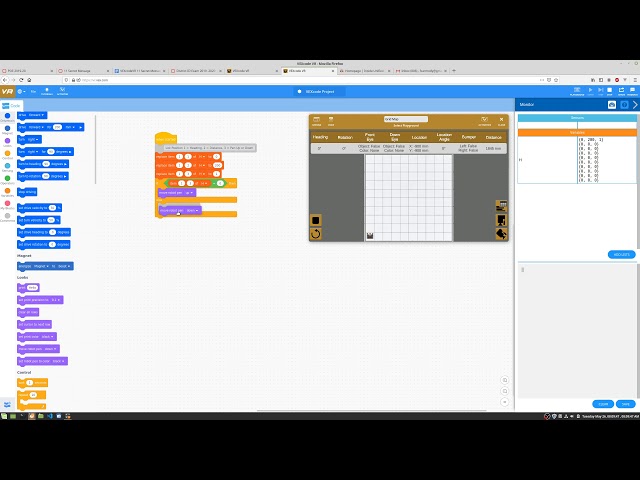Click the robot on the grid map

(370, 236)
